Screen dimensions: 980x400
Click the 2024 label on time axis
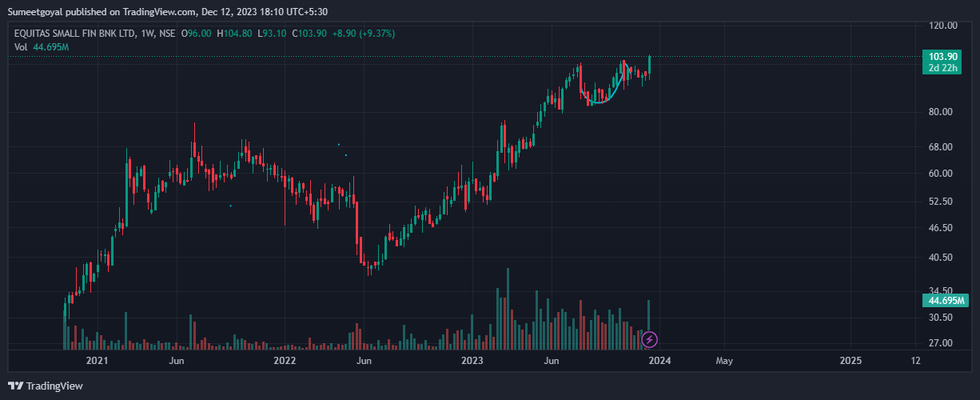pos(659,361)
